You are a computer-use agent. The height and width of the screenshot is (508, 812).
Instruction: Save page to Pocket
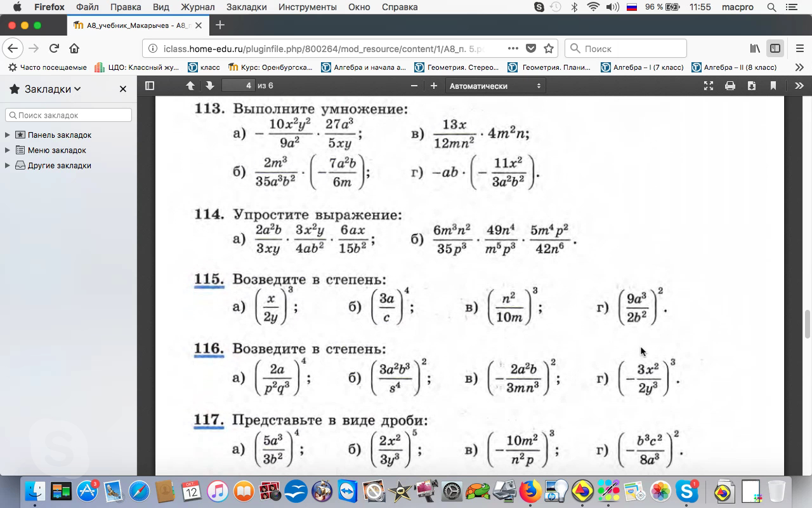click(531, 48)
